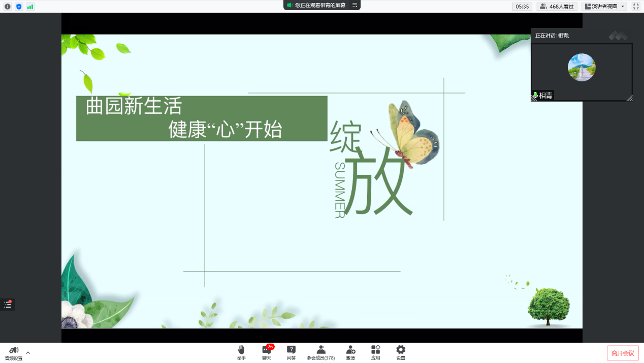644x363 pixels.
Task: Click the 邀请 invite icon
Action: pos(350,352)
